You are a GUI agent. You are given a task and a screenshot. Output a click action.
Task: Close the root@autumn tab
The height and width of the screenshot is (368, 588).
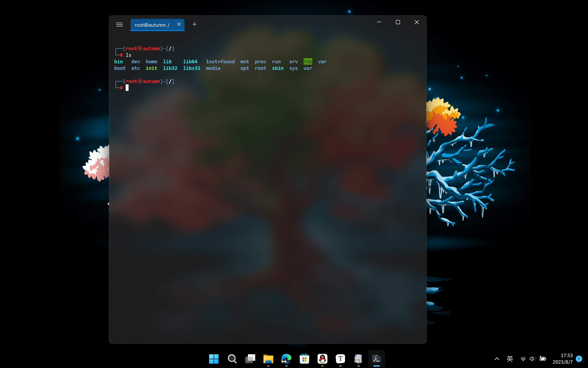pyautogui.click(x=179, y=24)
